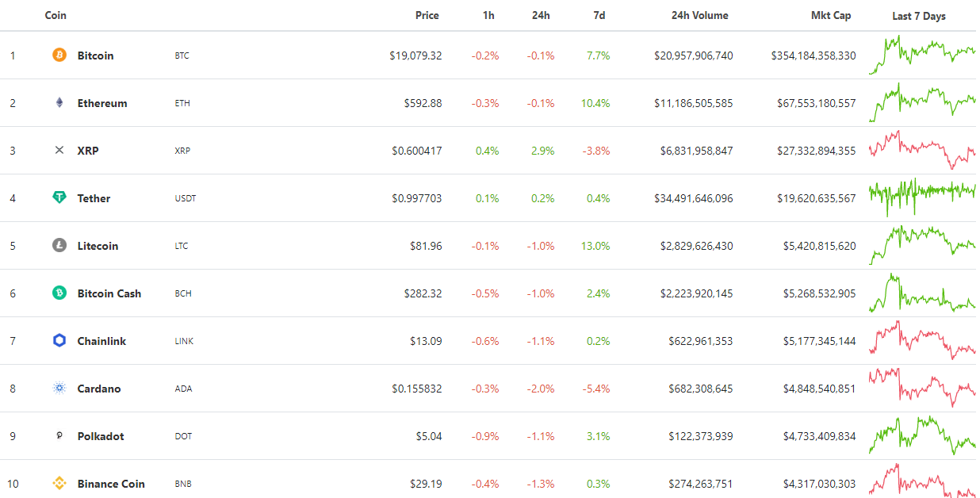Select Tether 24h volume $34,491,646,096

point(694,198)
